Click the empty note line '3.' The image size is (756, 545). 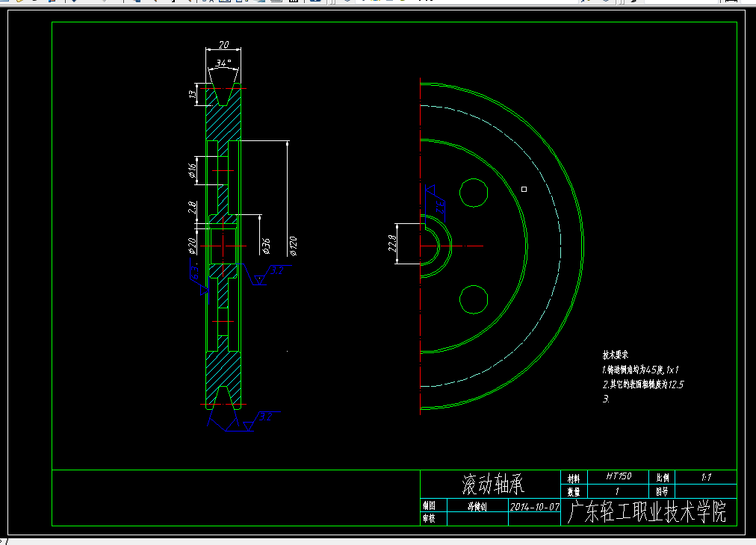coord(606,399)
